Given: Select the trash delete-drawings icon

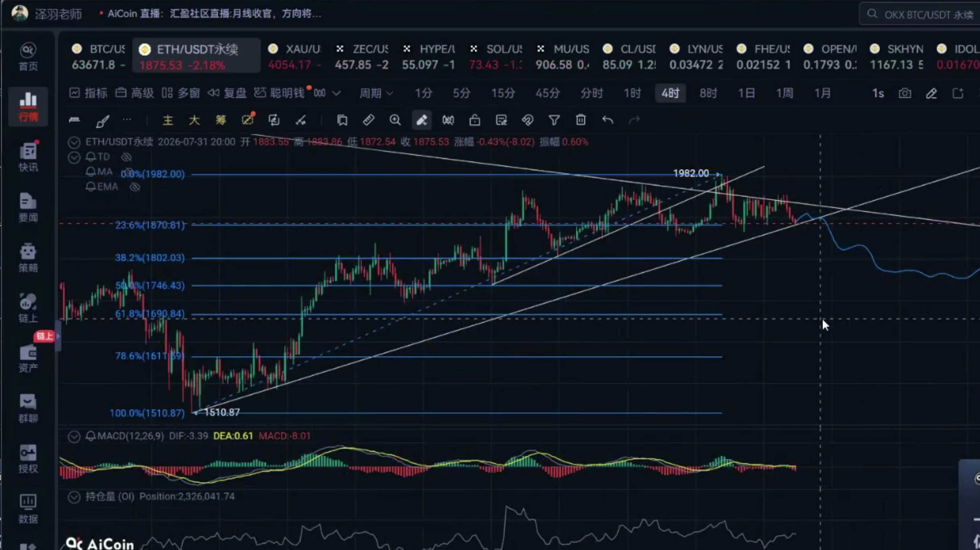Looking at the screenshot, I should click(x=581, y=120).
